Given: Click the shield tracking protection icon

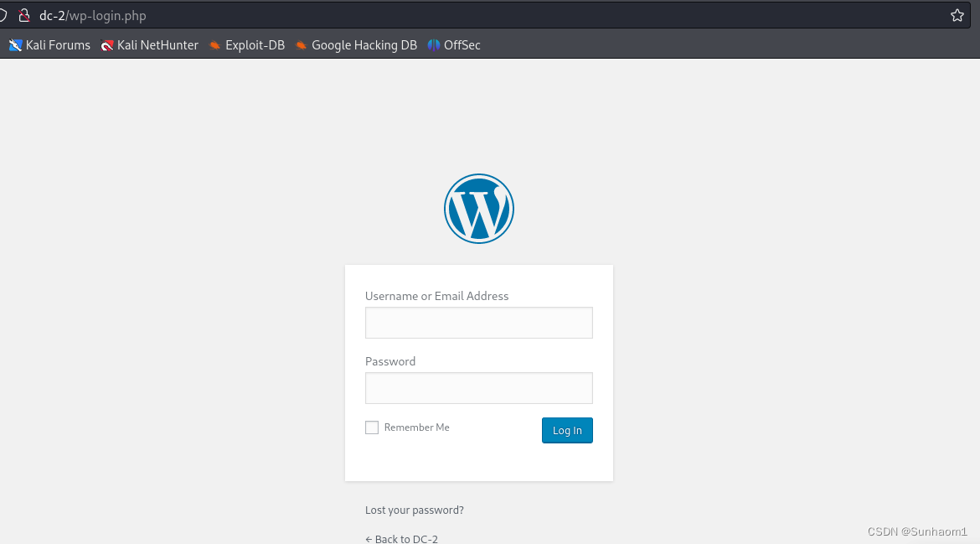Looking at the screenshot, I should [x=3, y=16].
